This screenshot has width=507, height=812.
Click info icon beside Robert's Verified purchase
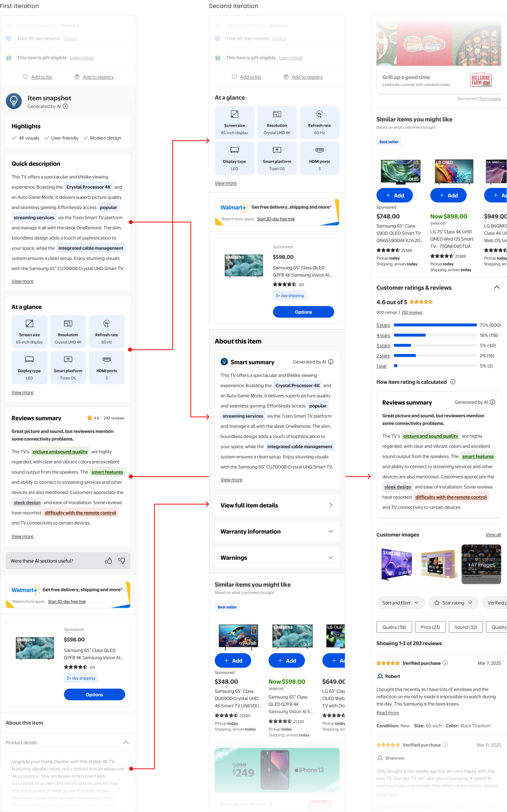445,663
